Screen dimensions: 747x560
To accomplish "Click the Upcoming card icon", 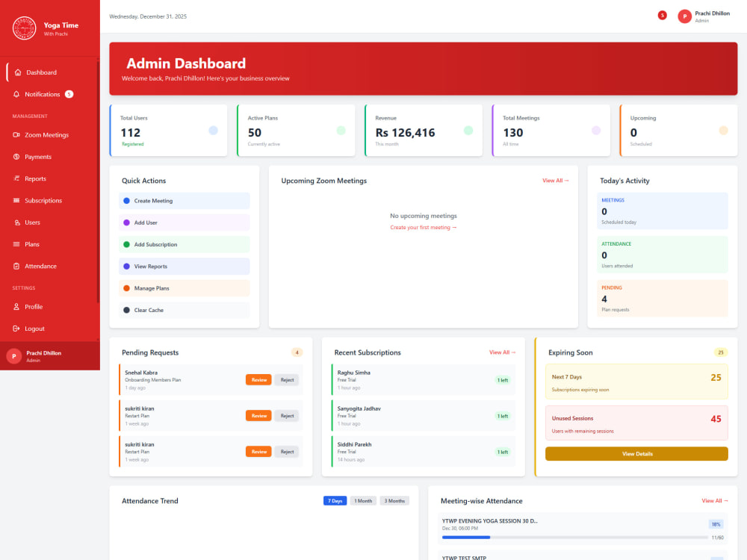I will pyautogui.click(x=723, y=131).
